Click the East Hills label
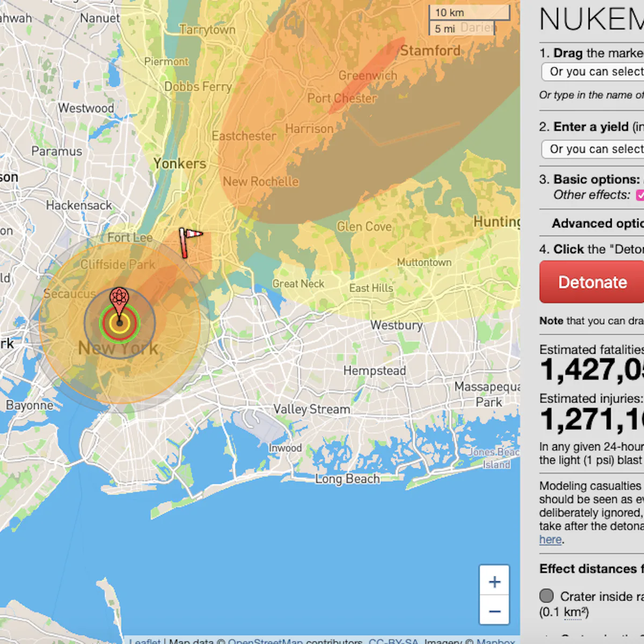 coord(371,288)
